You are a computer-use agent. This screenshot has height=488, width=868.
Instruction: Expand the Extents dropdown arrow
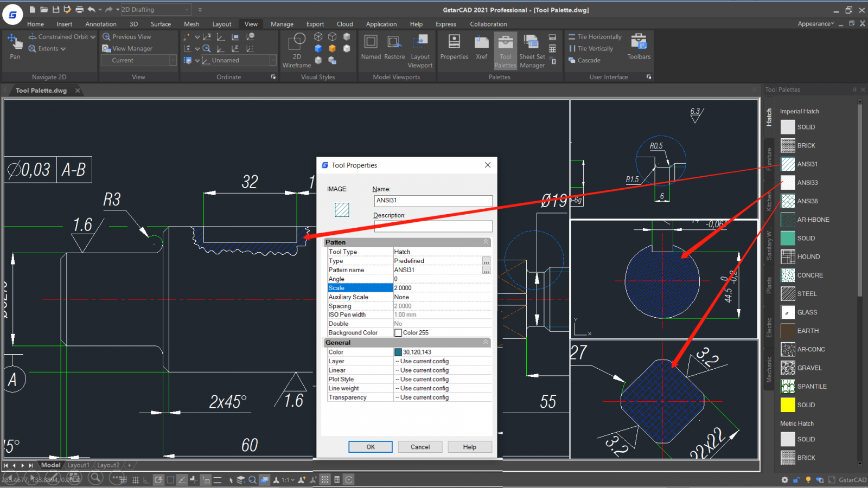click(63, 49)
